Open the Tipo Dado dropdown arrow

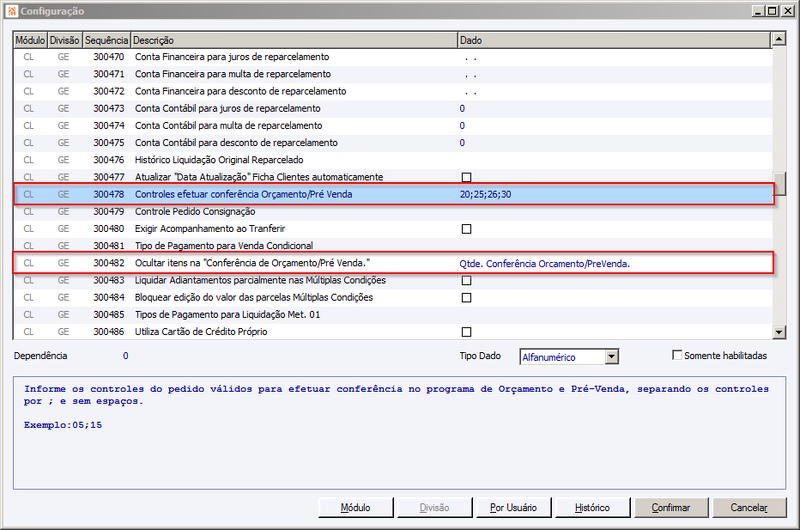pyautogui.click(x=612, y=357)
